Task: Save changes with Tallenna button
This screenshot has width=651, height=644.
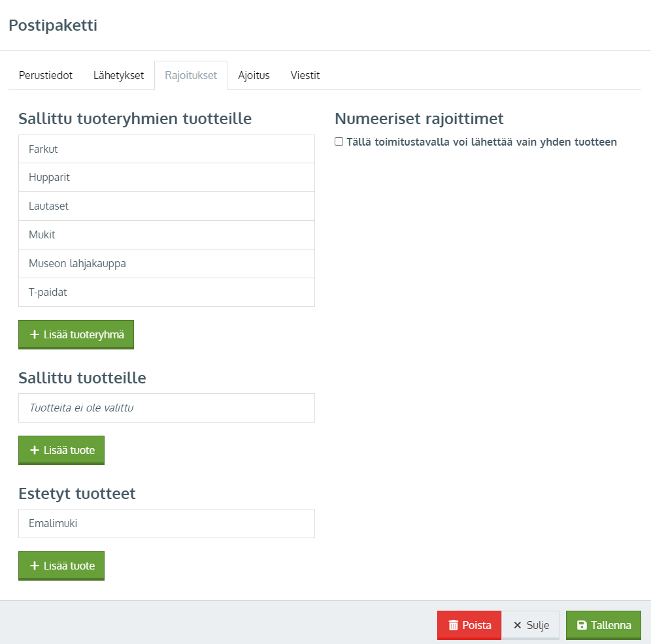Action: [603, 625]
